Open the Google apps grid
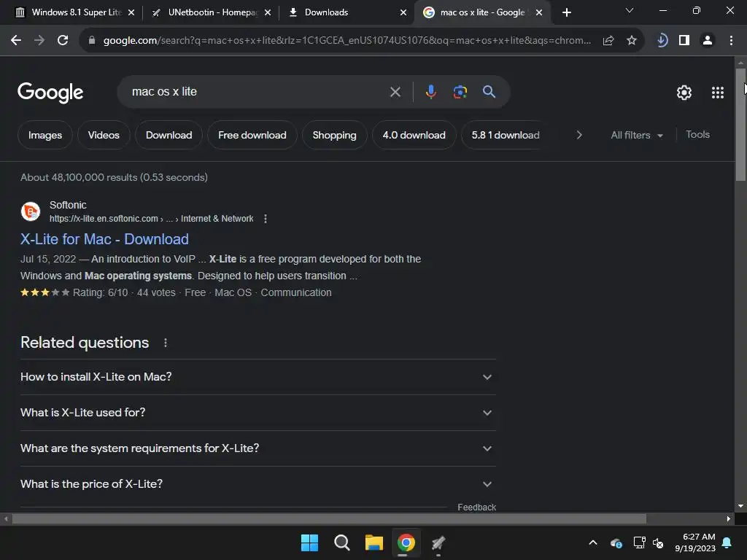This screenshot has width=747, height=560. [x=718, y=93]
